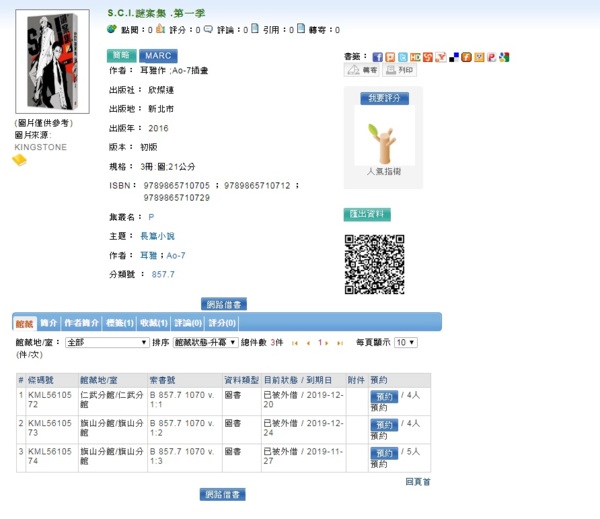Open the 館藏地/室 dropdown showing 全部
Viewport: 600px width, 519px height.
pyautogui.click(x=106, y=342)
